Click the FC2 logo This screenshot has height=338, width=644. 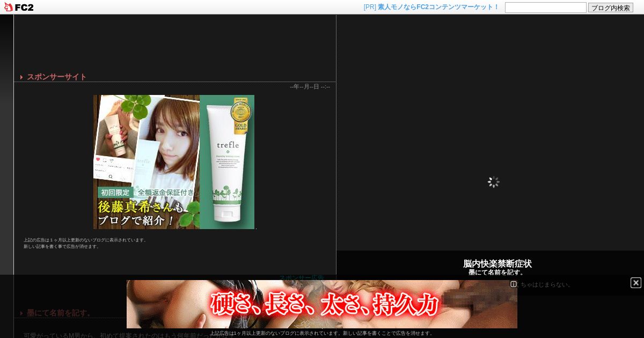19,7
